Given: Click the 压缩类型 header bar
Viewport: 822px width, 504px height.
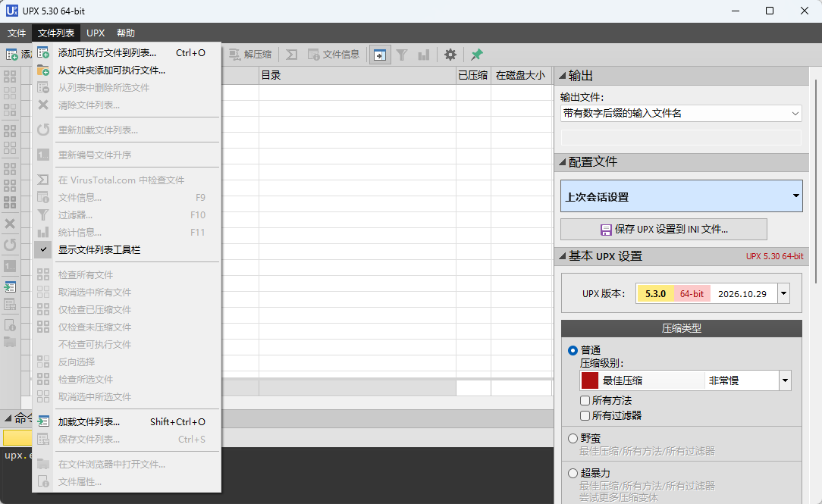Looking at the screenshot, I should point(682,328).
